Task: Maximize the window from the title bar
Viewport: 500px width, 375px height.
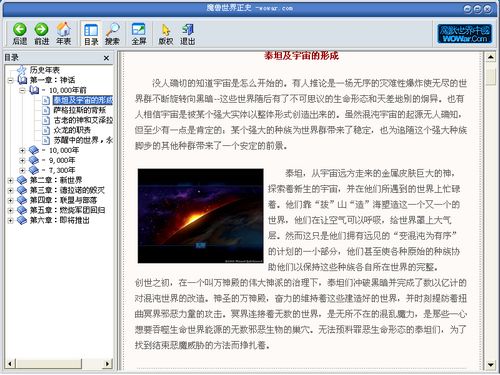Action: [x=477, y=9]
